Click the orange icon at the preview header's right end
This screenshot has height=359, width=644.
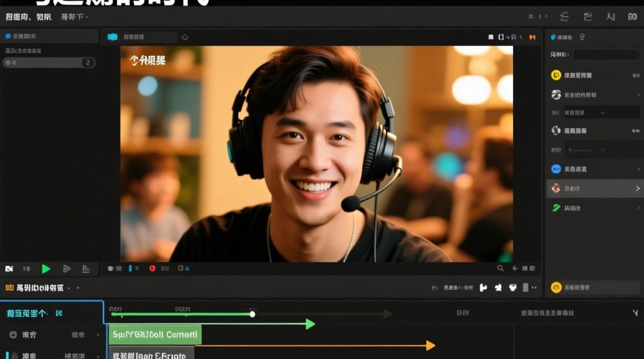(532, 37)
